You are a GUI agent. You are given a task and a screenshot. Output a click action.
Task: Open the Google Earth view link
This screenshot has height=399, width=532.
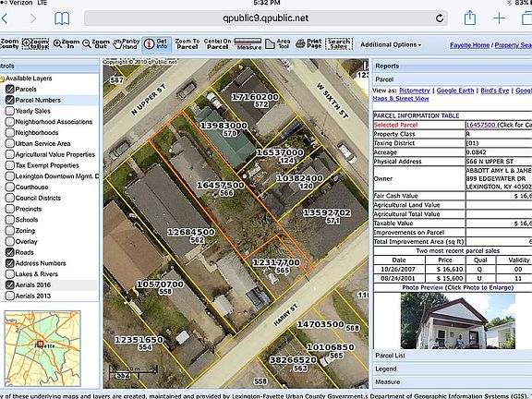(455, 91)
